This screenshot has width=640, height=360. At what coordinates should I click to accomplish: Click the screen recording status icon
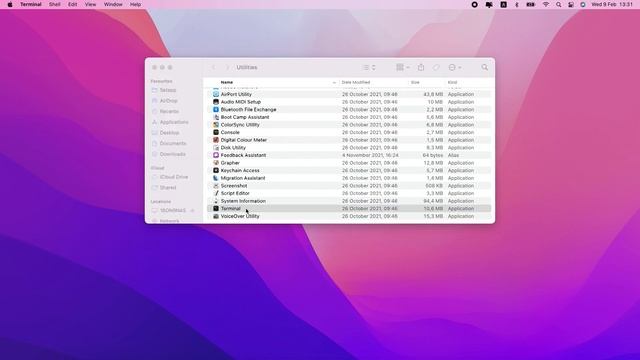474,4
